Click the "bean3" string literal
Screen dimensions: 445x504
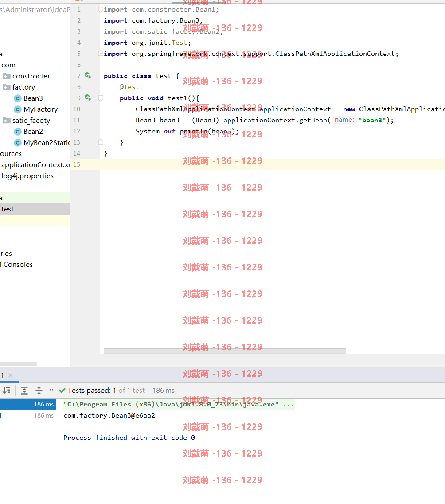click(372, 120)
